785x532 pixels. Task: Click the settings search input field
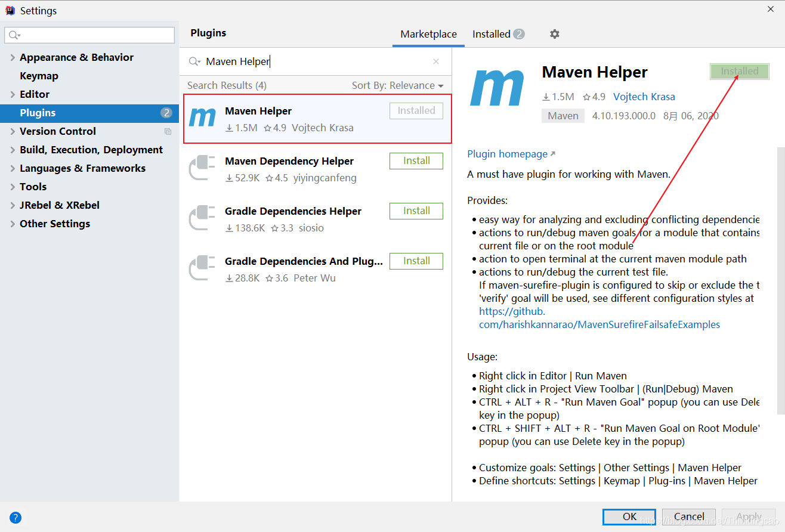(89, 35)
